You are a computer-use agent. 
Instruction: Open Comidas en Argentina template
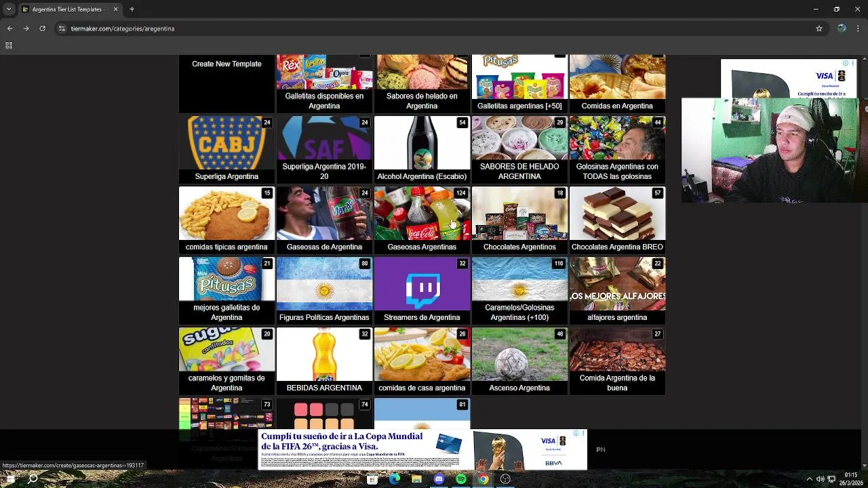coord(617,84)
